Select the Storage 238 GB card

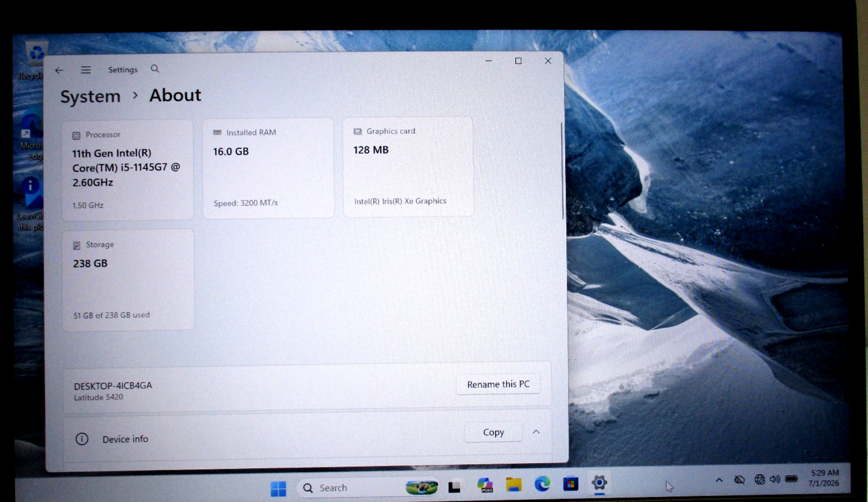128,280
